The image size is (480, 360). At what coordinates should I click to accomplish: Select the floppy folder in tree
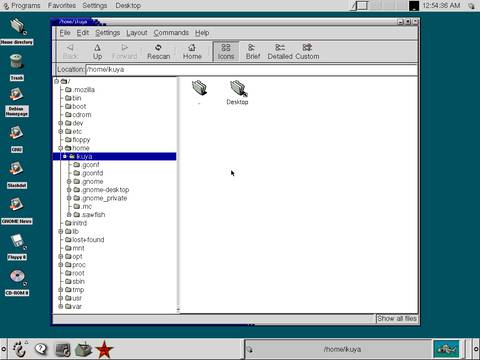(x=78, y=140)
